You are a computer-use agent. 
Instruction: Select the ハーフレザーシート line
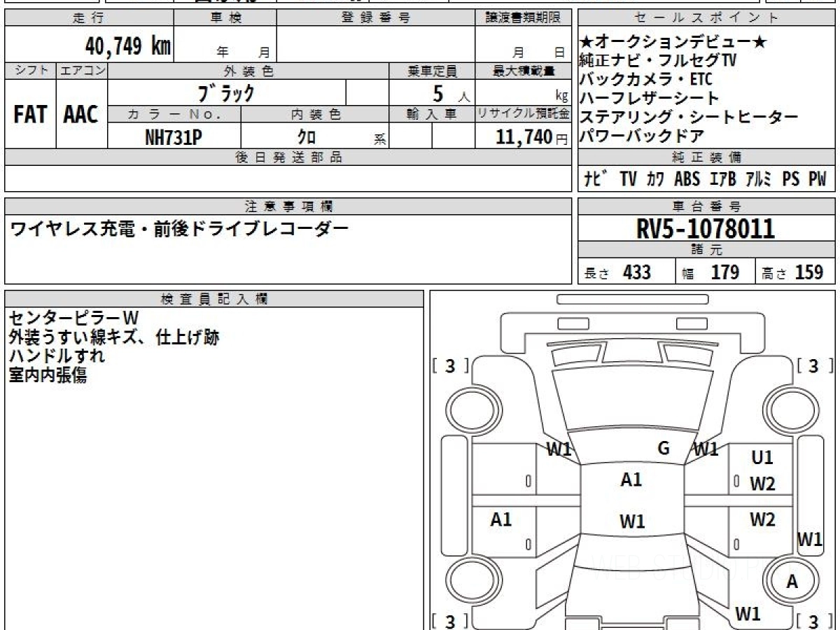(650, 99)
